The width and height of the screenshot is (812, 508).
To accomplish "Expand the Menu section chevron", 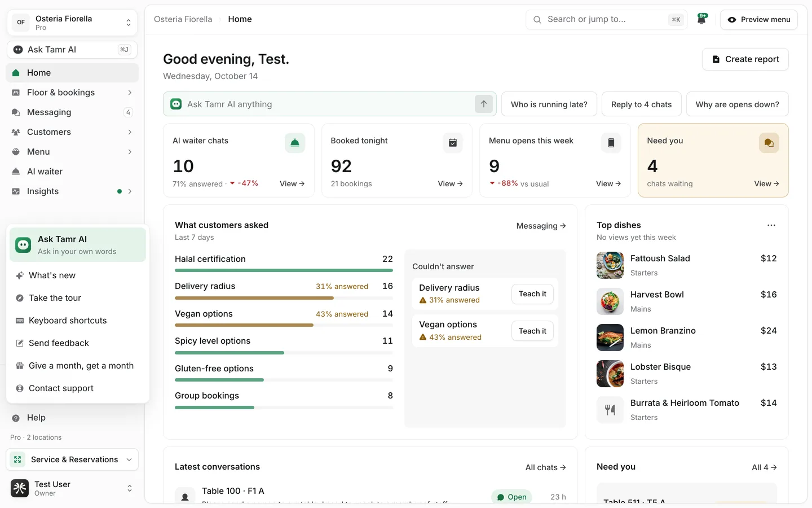I will coord(130,152).
